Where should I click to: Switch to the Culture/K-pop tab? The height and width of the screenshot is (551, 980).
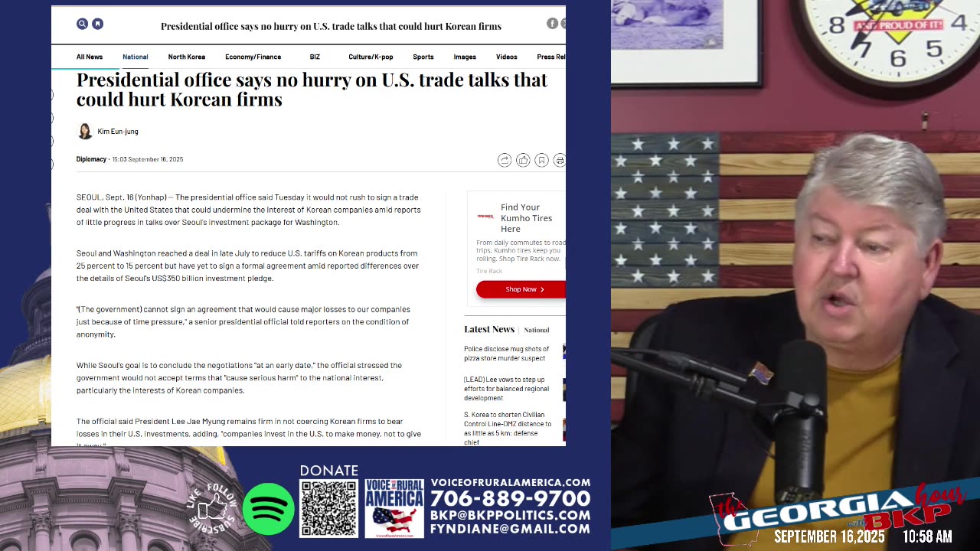371,57
